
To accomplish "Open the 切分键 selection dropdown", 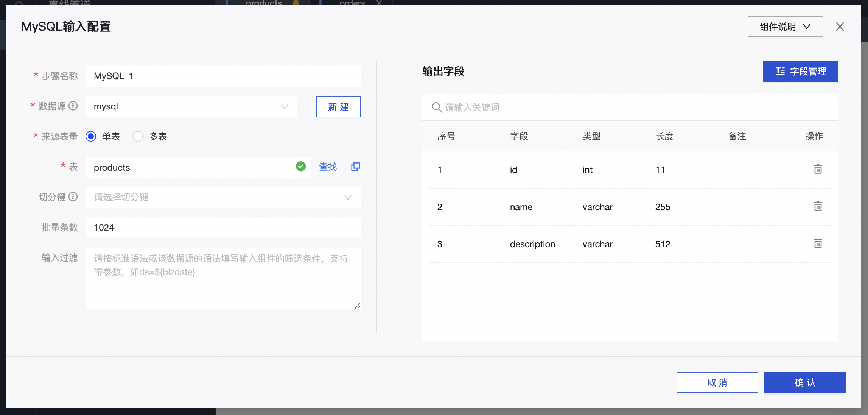I will click(223, 198).
